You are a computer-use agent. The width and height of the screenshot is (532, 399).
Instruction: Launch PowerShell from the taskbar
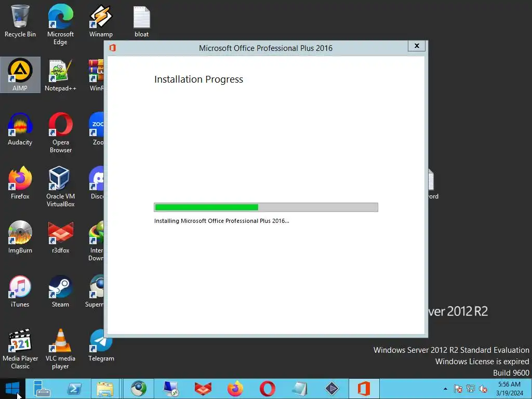point(74,389)
